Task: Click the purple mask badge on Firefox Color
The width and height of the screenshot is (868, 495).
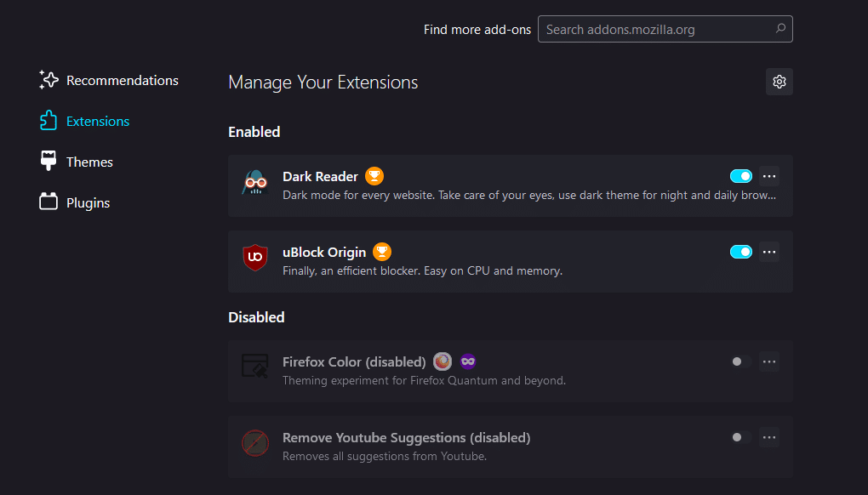Action: 468,361
